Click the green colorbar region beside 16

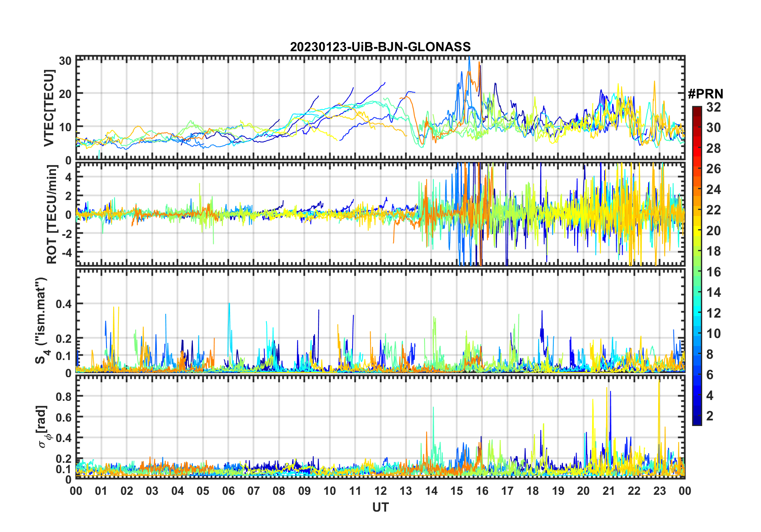point(697,272)
